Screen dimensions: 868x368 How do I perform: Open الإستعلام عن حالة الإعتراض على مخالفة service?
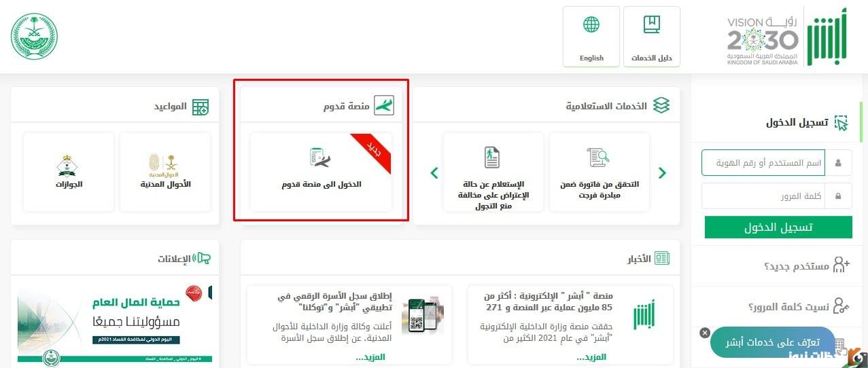(x=493, y=172)
